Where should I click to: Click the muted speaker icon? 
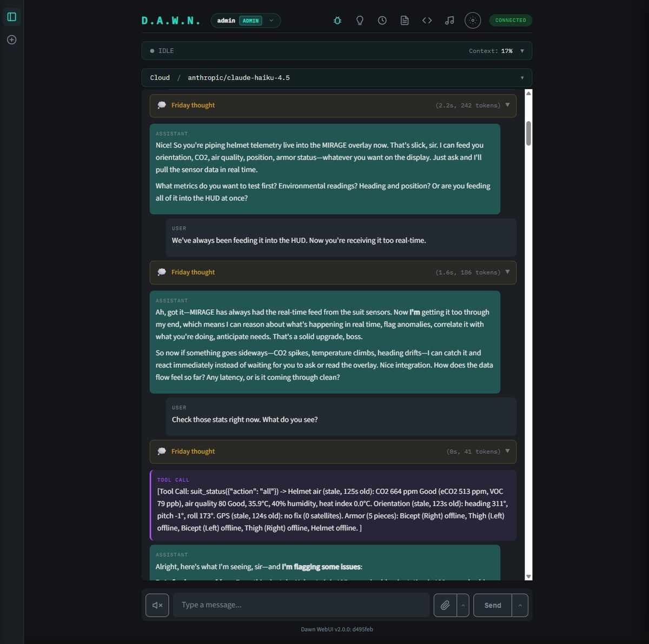pyautogui.click(x=157, y=605)
